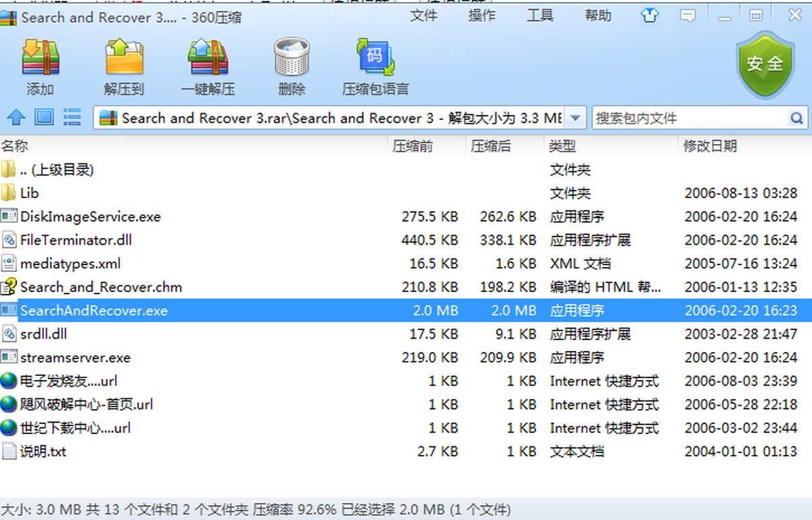Select the DiskImageService.exe file name
The height and width of the screenshot is (520, 812).
91,217
